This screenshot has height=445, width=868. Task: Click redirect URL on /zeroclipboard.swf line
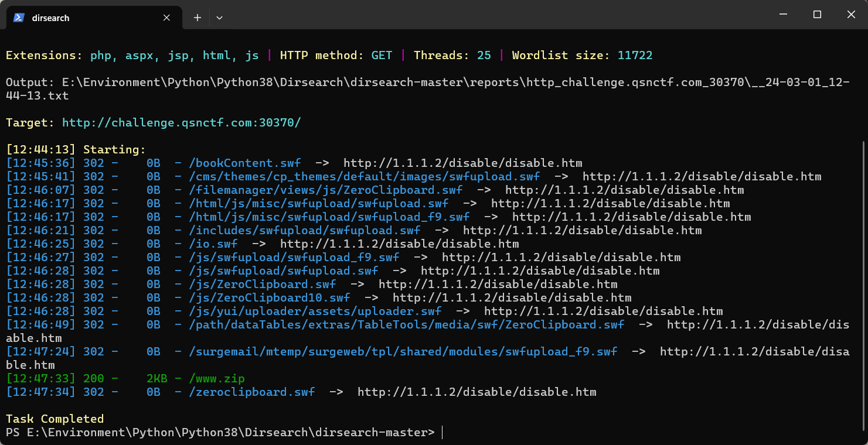[x=477, y=392]
